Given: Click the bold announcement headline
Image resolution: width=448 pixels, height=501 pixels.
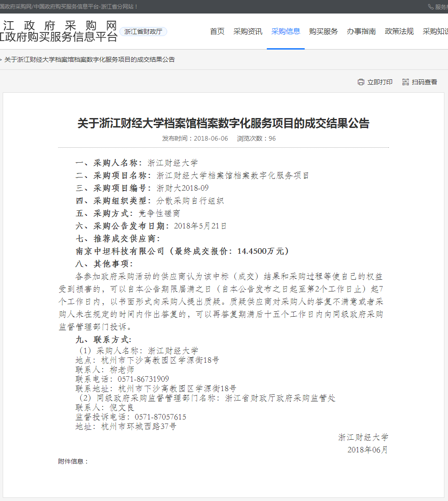Looking at the screenshot, I should click(x=223, y=123).
